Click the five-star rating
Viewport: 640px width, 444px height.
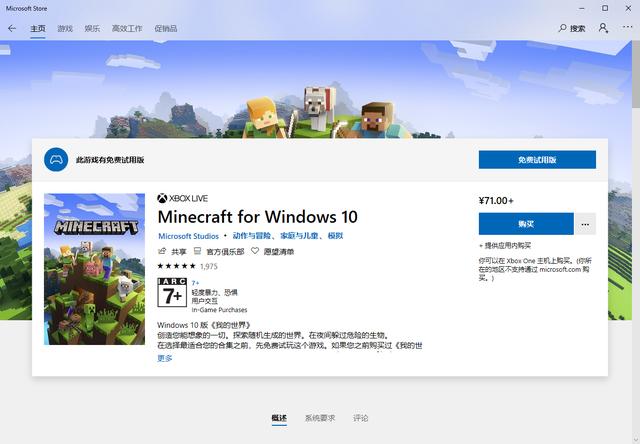coord(176,266)
